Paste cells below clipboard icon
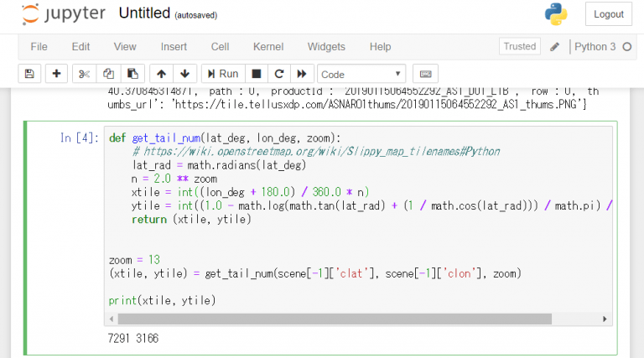 click(132, 74)
